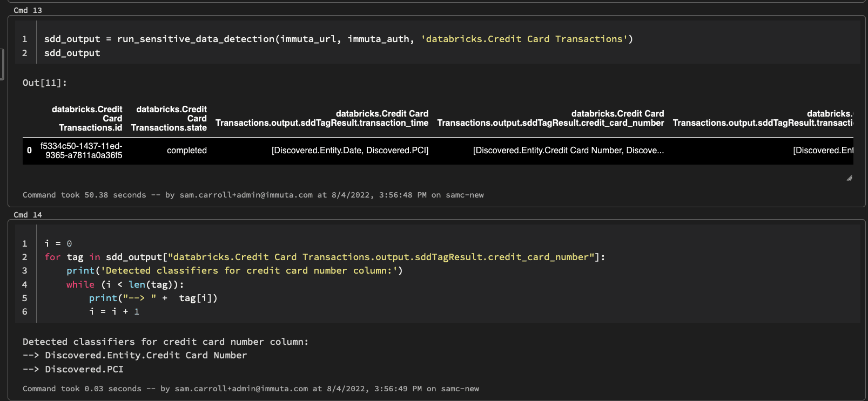Click the sddTagResult.credit_card_number column header

(x=550, y=118)
